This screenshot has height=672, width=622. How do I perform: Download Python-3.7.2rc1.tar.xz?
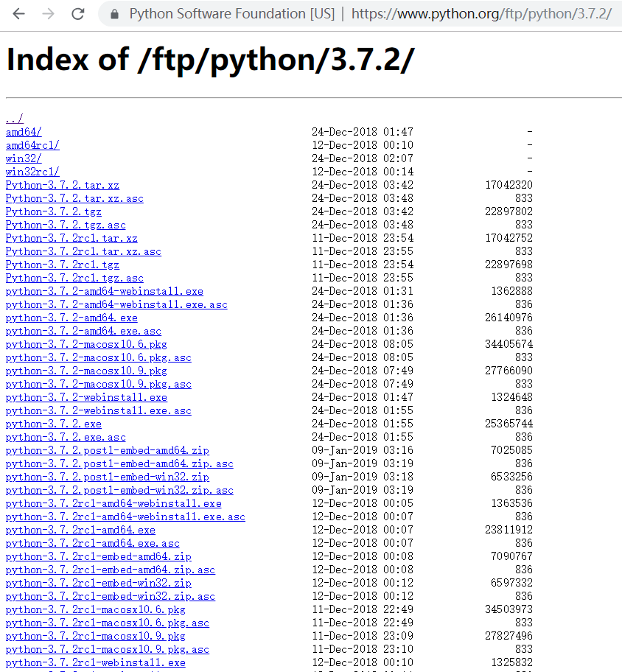coord(71,238)
